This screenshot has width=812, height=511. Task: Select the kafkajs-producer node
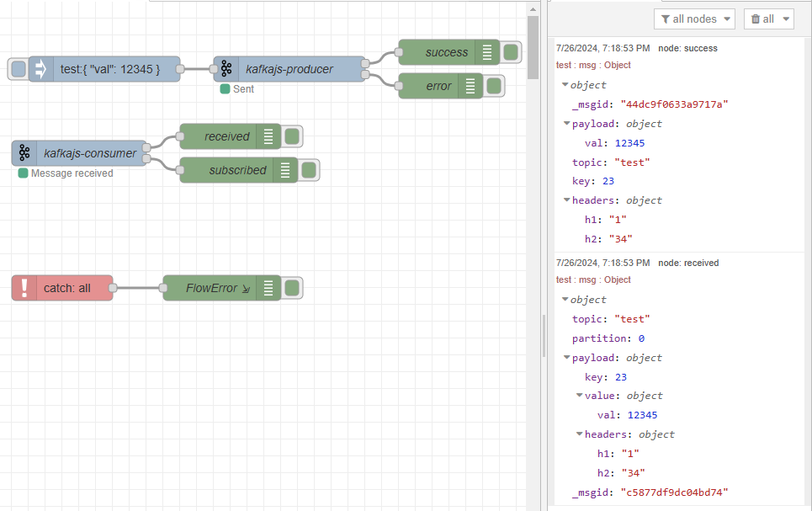(289, 69)
